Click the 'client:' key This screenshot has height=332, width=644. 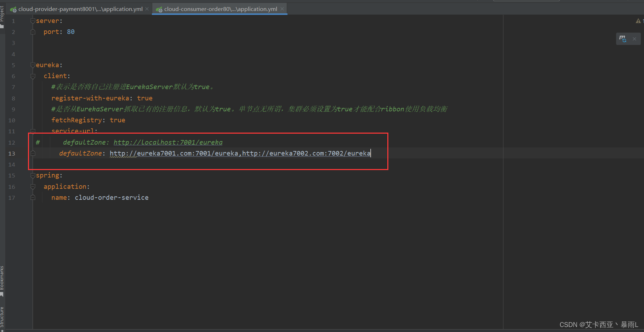pyautogui.click(x=57, y=76)
